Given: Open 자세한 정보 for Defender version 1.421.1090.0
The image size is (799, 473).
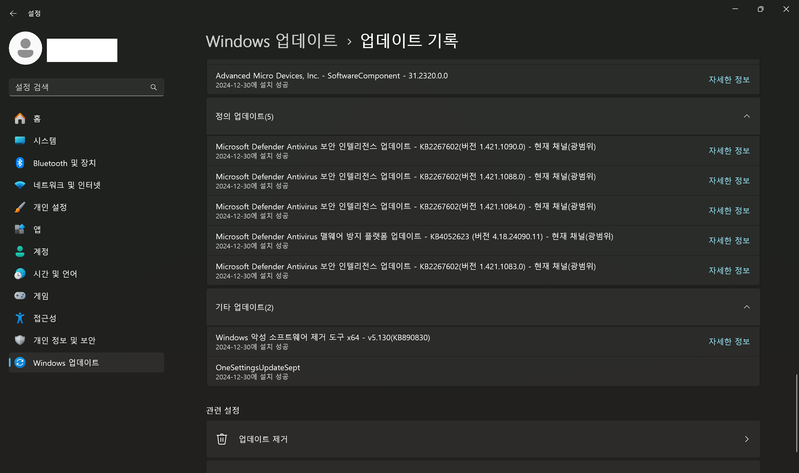Looking at the screenshot, I should (729, 150).
